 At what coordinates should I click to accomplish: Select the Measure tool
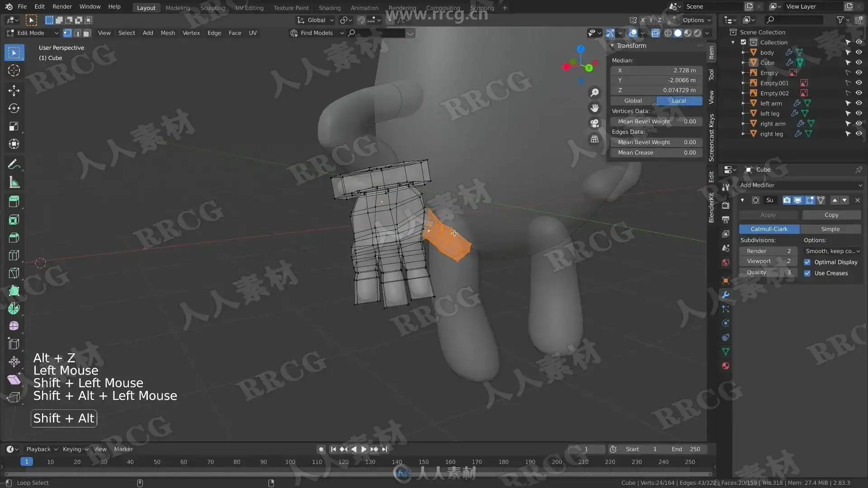pos(14,183)
